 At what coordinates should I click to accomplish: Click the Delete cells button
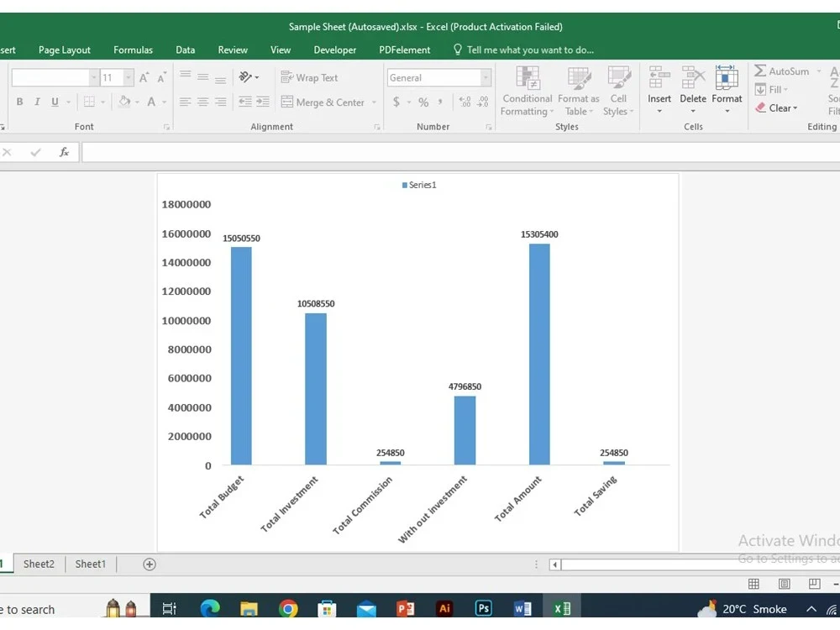tap(693, 90)
